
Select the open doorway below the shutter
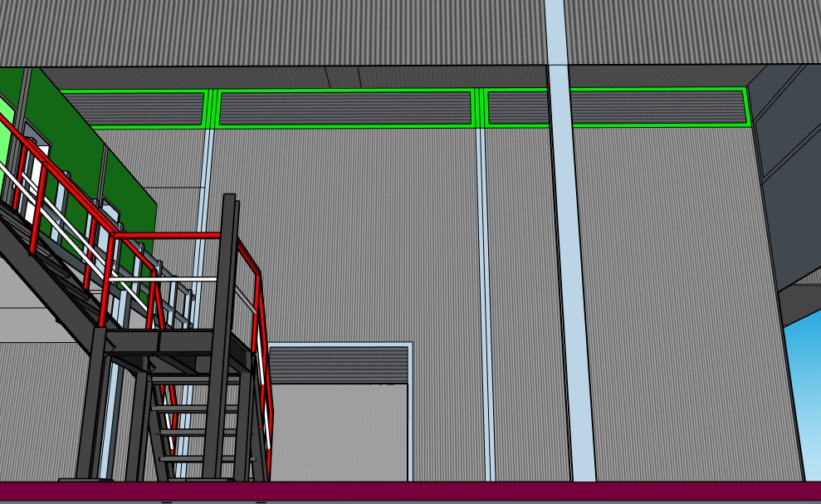coord(339,432)
